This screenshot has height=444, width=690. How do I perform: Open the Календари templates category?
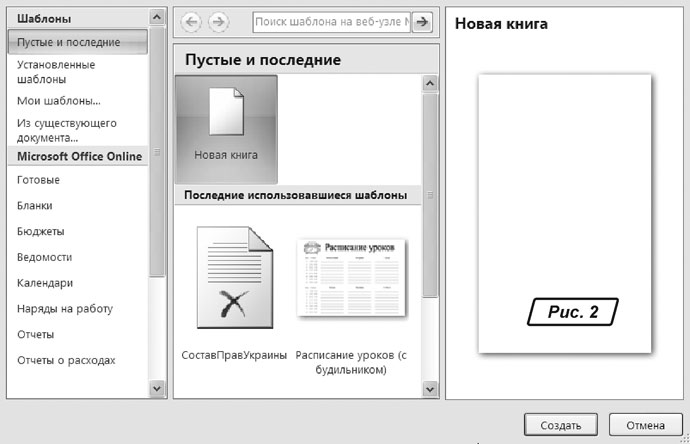(45, 283)
